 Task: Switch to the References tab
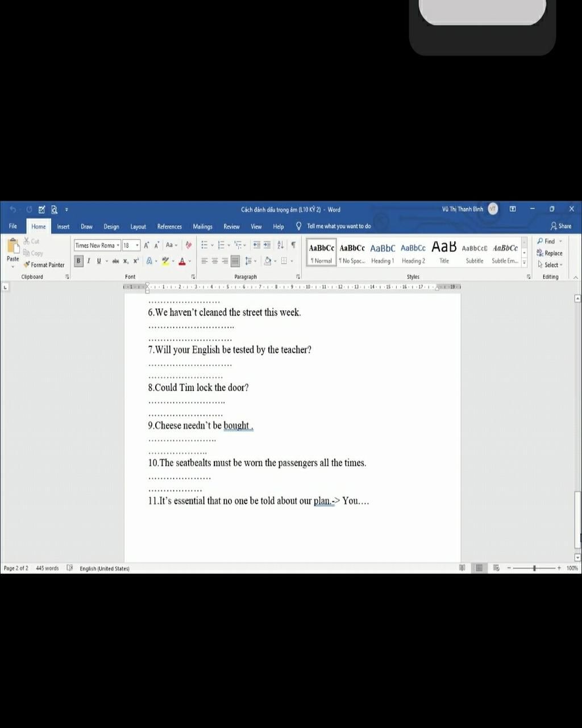click(169, 226)
